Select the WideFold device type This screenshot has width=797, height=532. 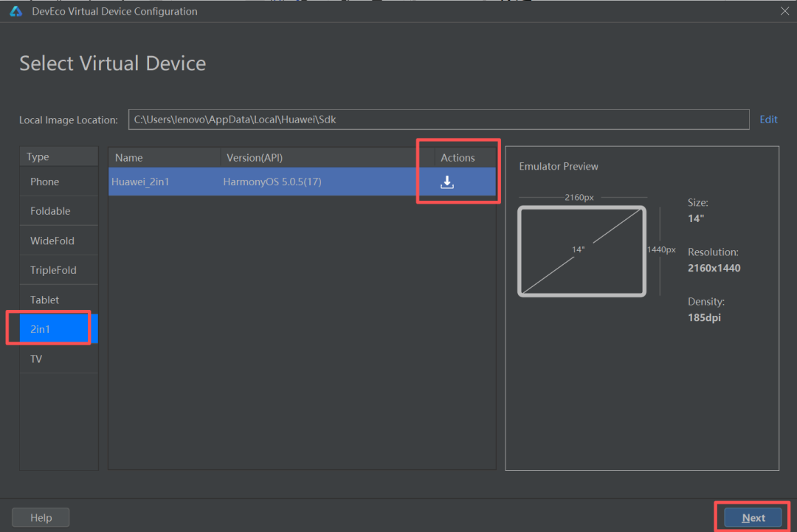(x=59, y=241)
